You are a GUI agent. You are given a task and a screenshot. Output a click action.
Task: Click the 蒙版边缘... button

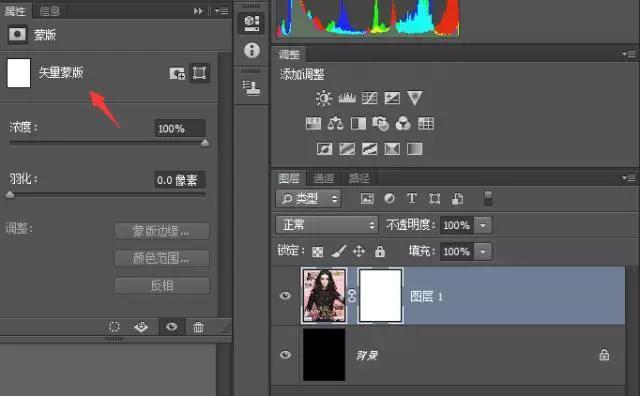[162, 231]
